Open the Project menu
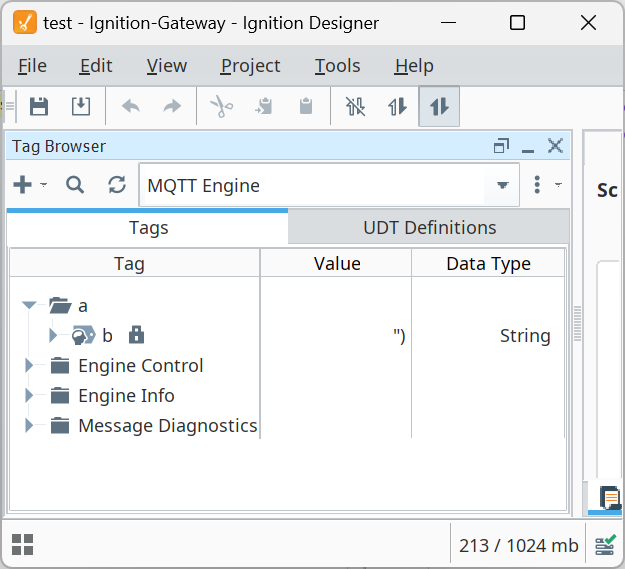Image resolution: width=625 pixels, height=569 pixels. [250, 66]
